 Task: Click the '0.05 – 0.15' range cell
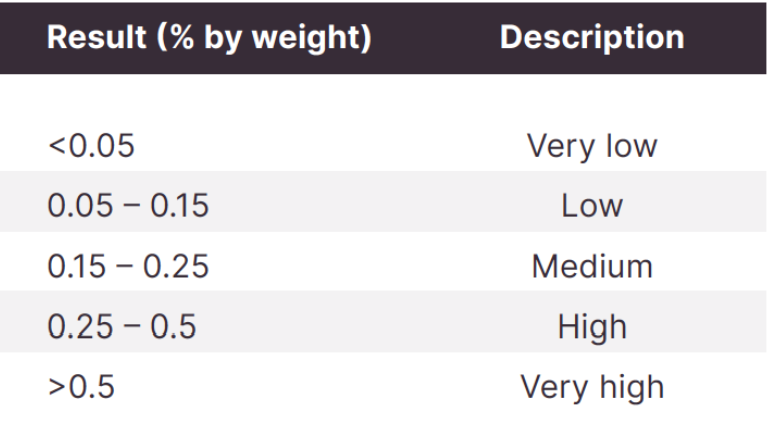128,205
